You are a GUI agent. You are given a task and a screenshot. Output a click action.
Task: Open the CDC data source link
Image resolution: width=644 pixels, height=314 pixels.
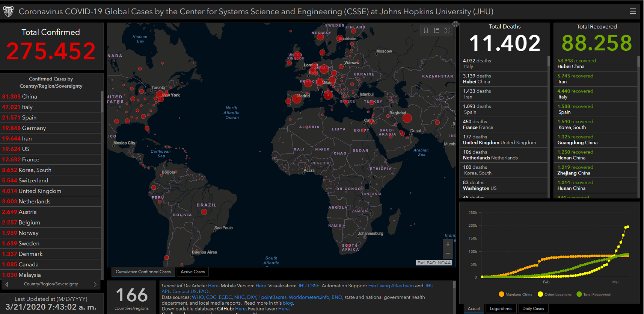pos(211,297)
